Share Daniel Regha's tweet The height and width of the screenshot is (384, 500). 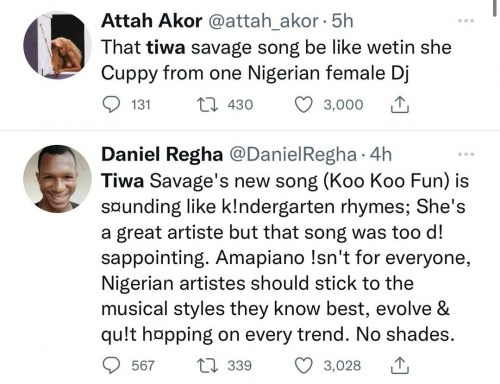[x=400, y=366]
